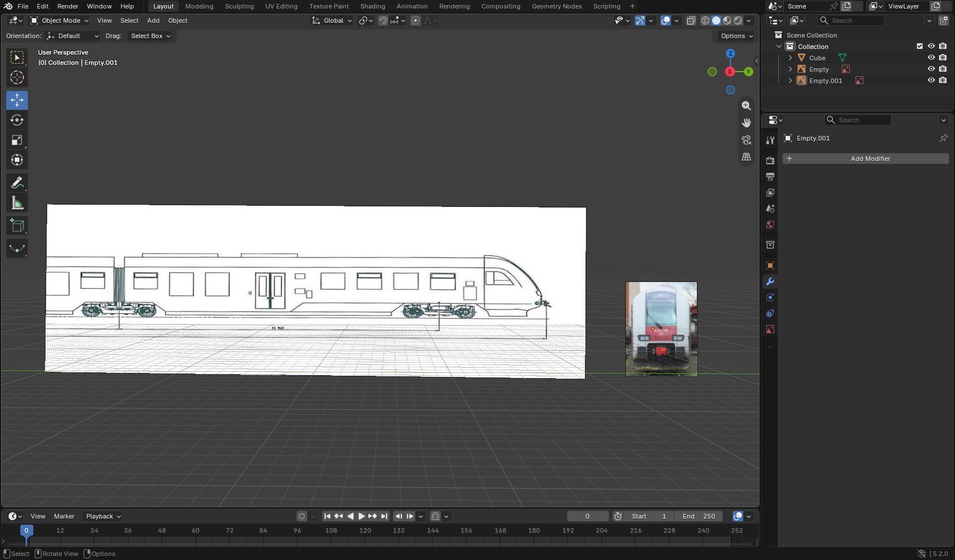
Task: Open the Object properties orange square tab
Action: click(770, 266)
